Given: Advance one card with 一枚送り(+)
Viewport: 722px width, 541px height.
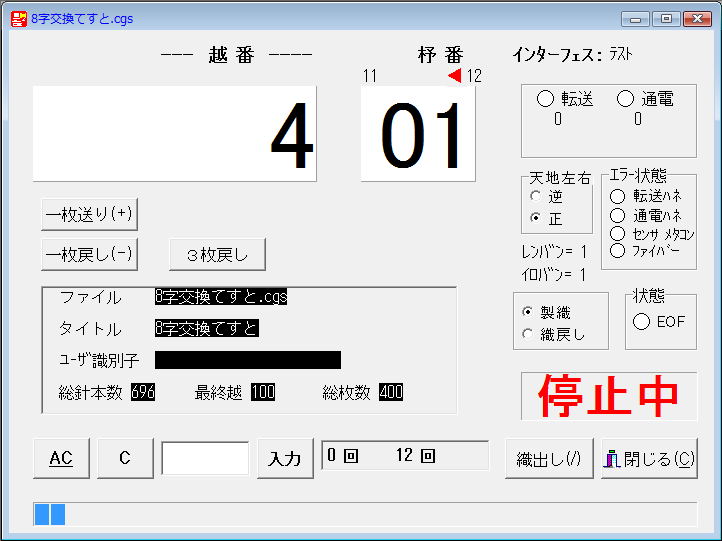Looking at the screenshot, I should [89, 215].
